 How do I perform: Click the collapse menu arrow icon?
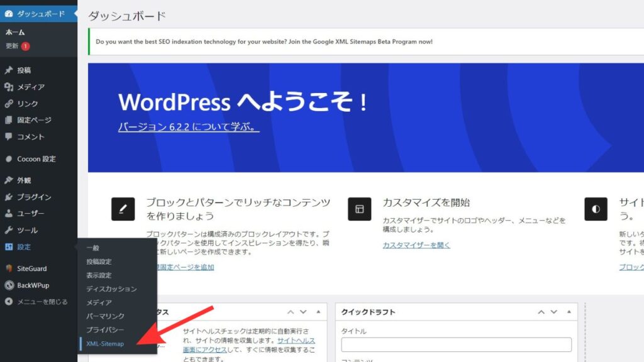point(9,302)
